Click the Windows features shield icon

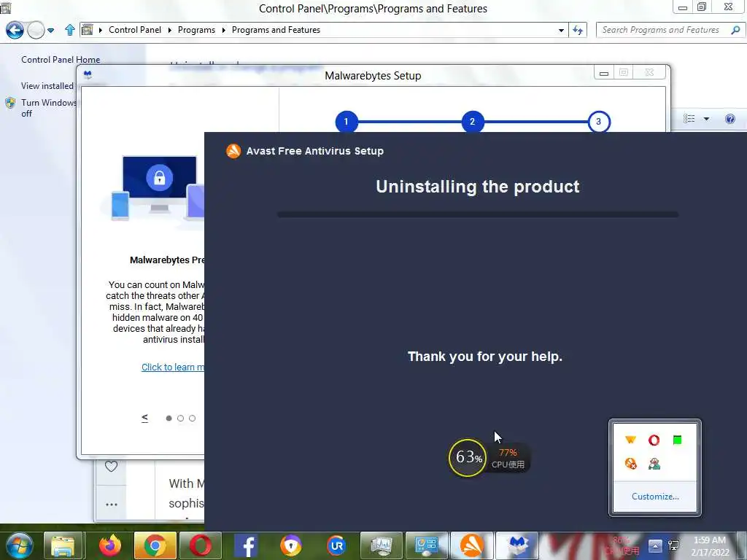click(10, 103)
